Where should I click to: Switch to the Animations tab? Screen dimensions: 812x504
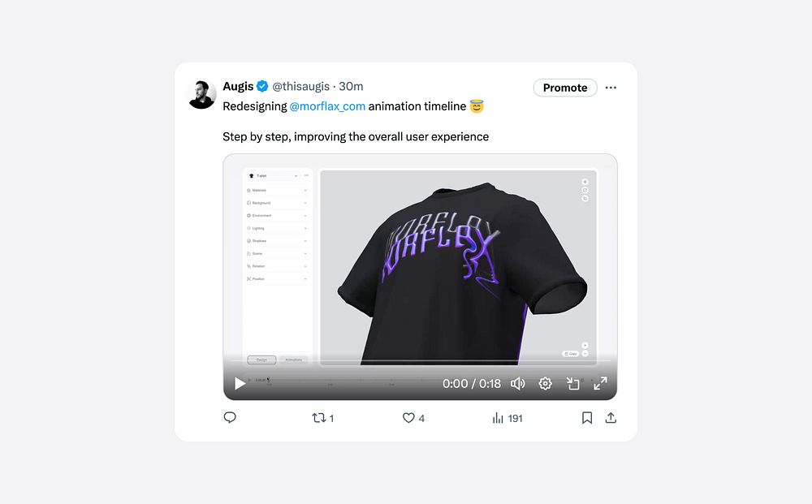[294, 360]
